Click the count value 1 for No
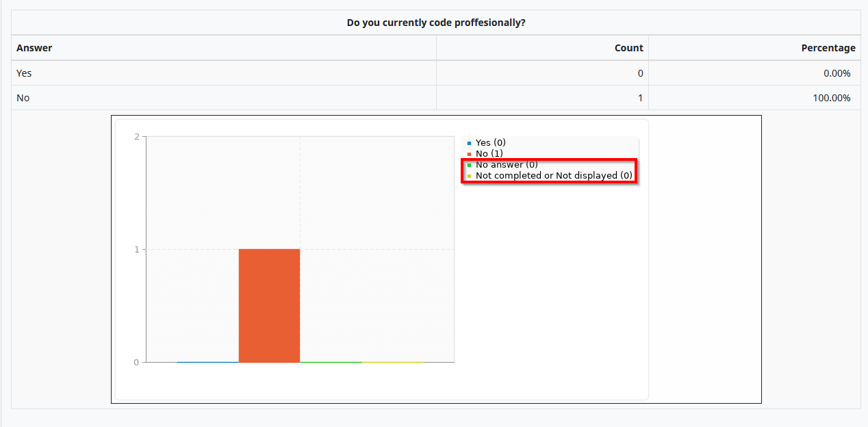Image resolution: width=868 pixels, height=427 pixels. 640,98
